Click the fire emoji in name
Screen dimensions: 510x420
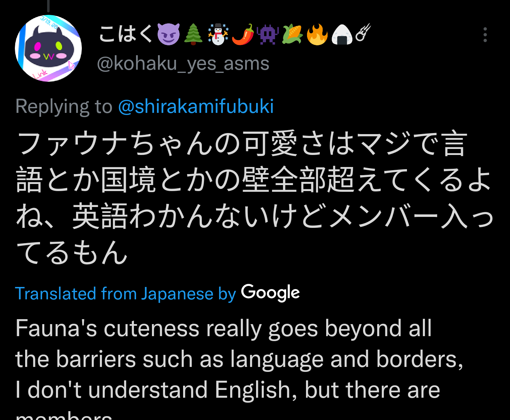(x=317, y=34)
